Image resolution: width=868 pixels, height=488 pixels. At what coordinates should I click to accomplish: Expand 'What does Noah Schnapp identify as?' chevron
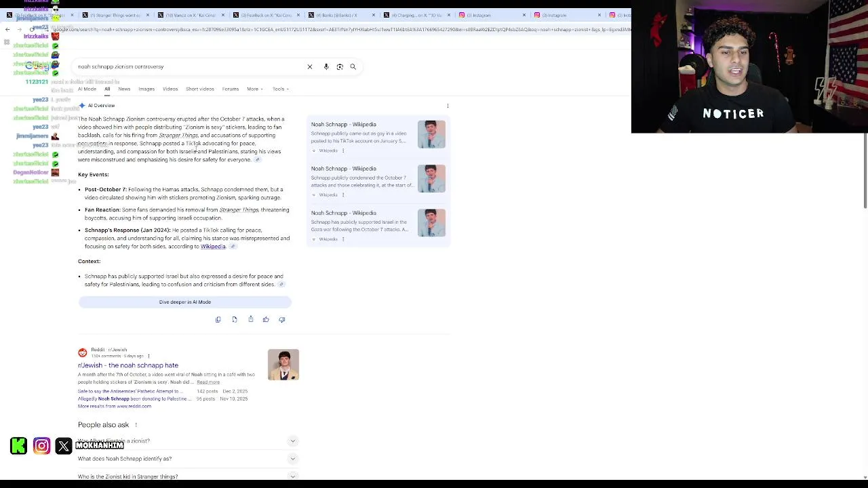tap(293, 459)
